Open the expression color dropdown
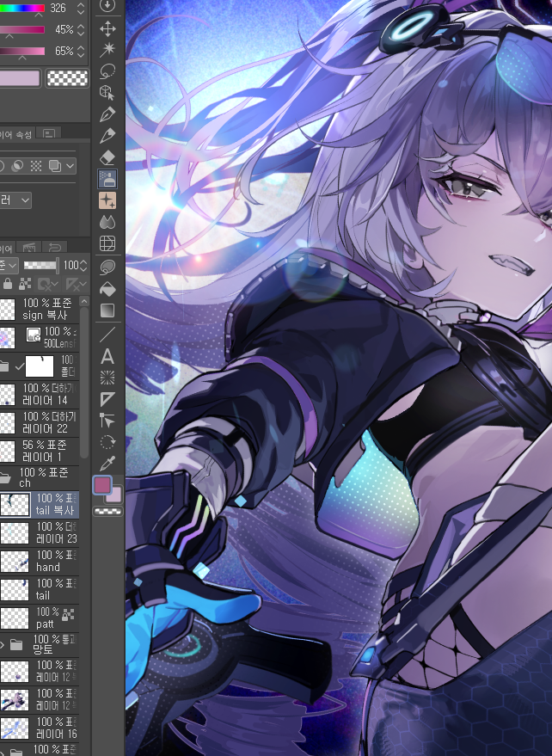Viewport: 552px width, 756px height. pyautogui.click(x=16, y=200)
